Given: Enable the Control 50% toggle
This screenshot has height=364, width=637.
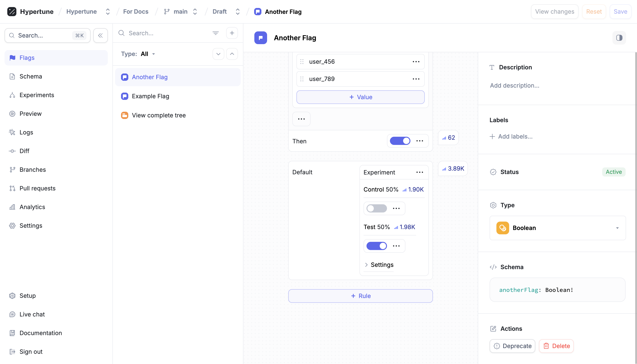Looking at the screenshot, I should click(x=376, y=208).
